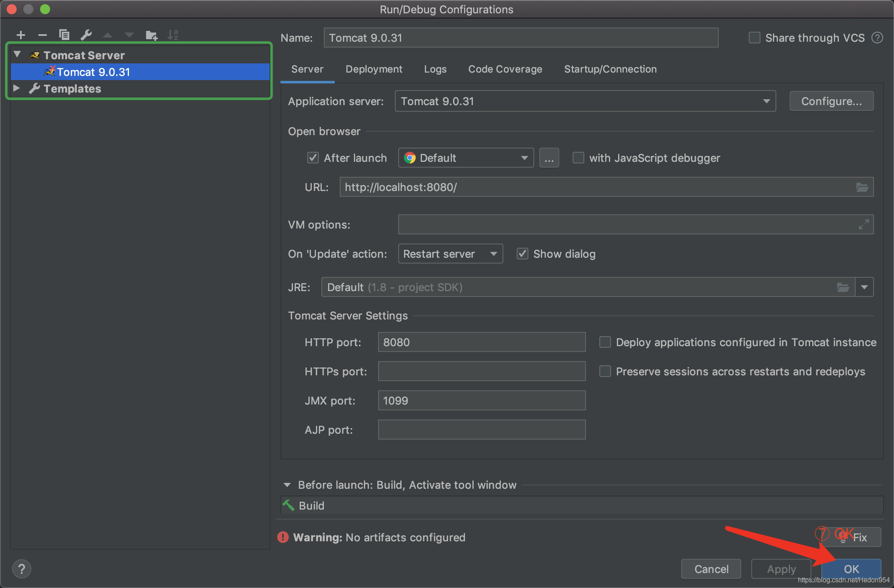
Task: Switch to the Deployment tab
Action: 374,69
